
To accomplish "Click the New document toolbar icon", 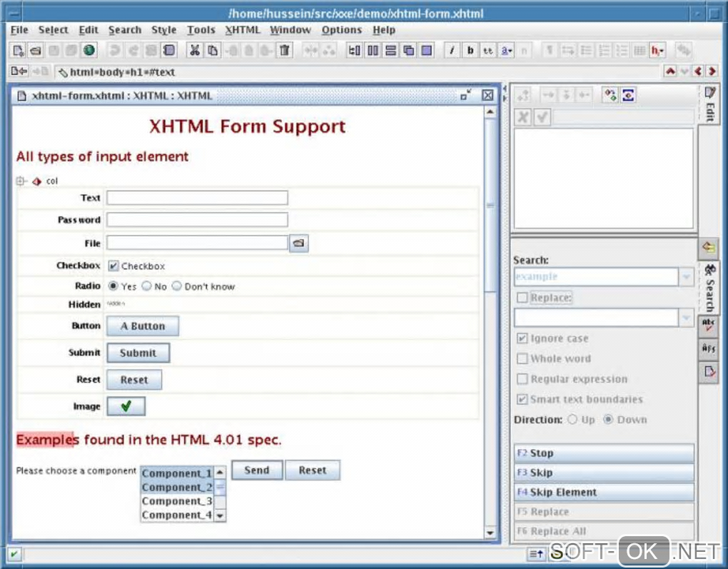I will [18, 50].
